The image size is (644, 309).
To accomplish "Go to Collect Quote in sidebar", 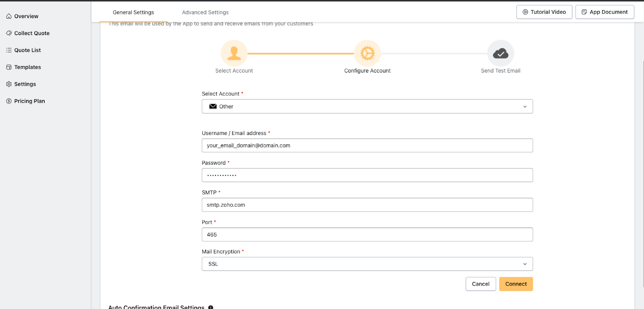I will (32, 33).
